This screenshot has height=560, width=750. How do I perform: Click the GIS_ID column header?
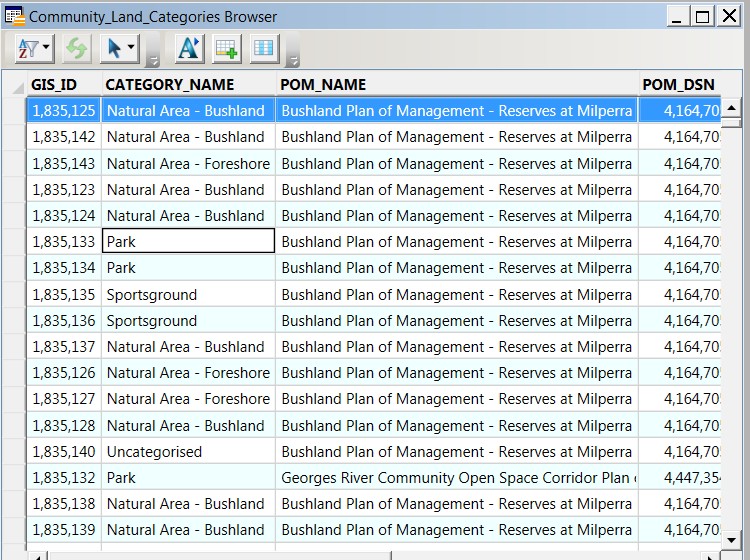(54, 85)
